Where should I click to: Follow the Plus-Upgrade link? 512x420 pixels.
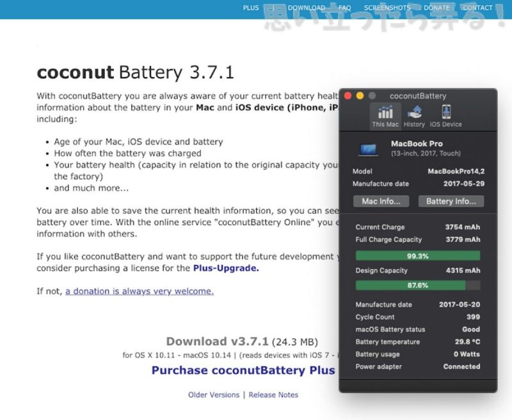pos(226,268)
